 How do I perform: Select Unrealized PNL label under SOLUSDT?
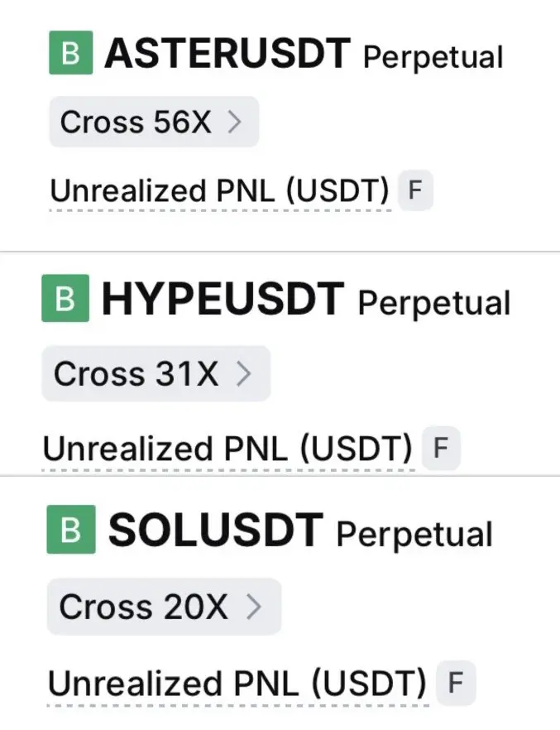237,683
